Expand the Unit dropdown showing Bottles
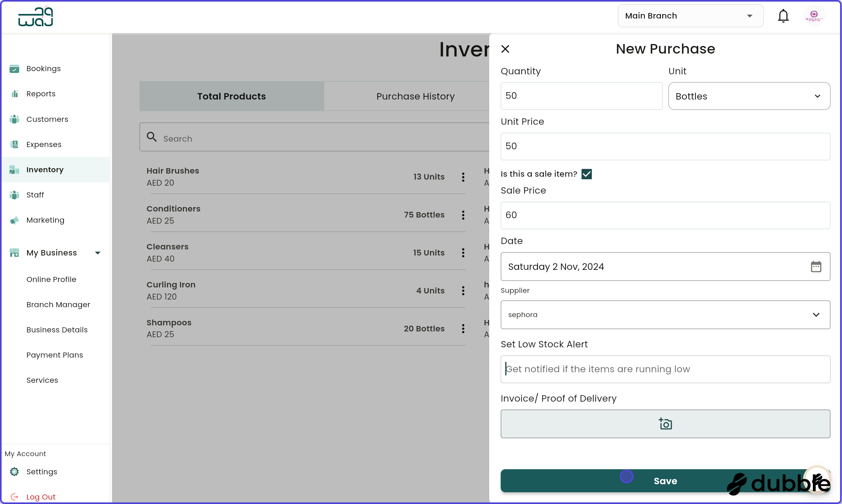Screen dimensions: 842x504 (749, 96)
